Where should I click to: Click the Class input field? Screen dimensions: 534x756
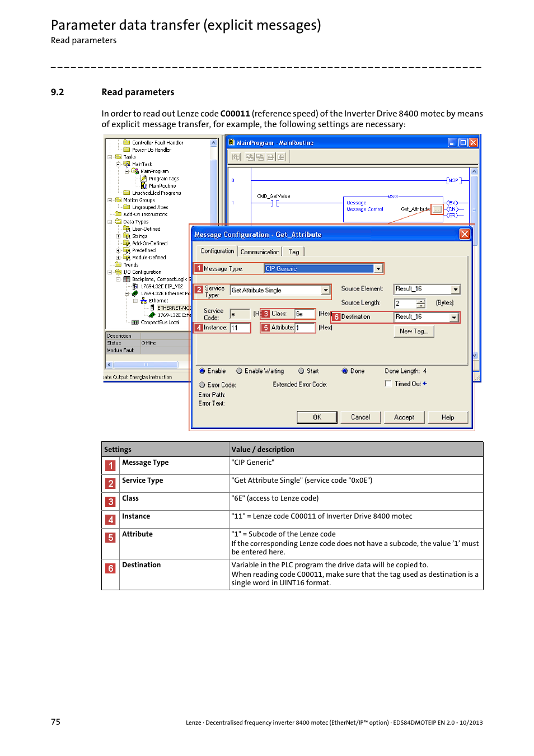(x=305, y=314)
